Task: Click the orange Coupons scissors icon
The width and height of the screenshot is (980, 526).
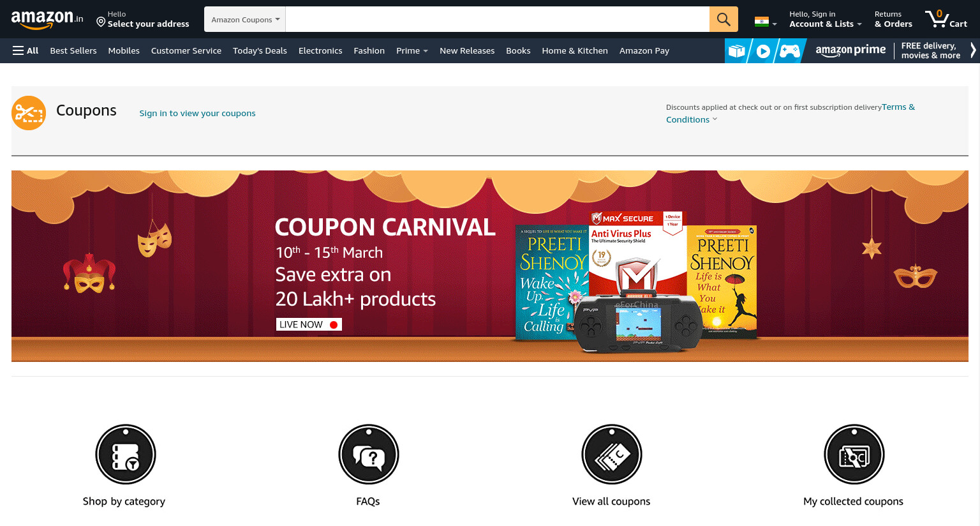Action: point(29,113)
